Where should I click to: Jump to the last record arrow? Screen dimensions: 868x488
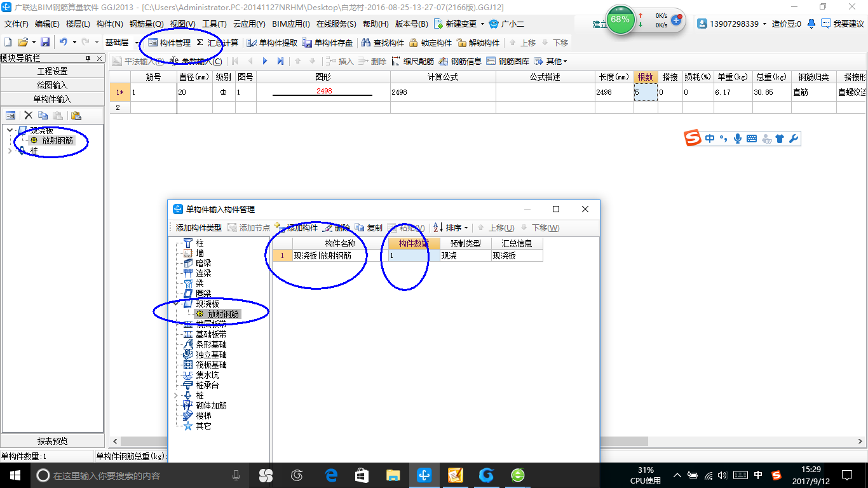[280, 62]
